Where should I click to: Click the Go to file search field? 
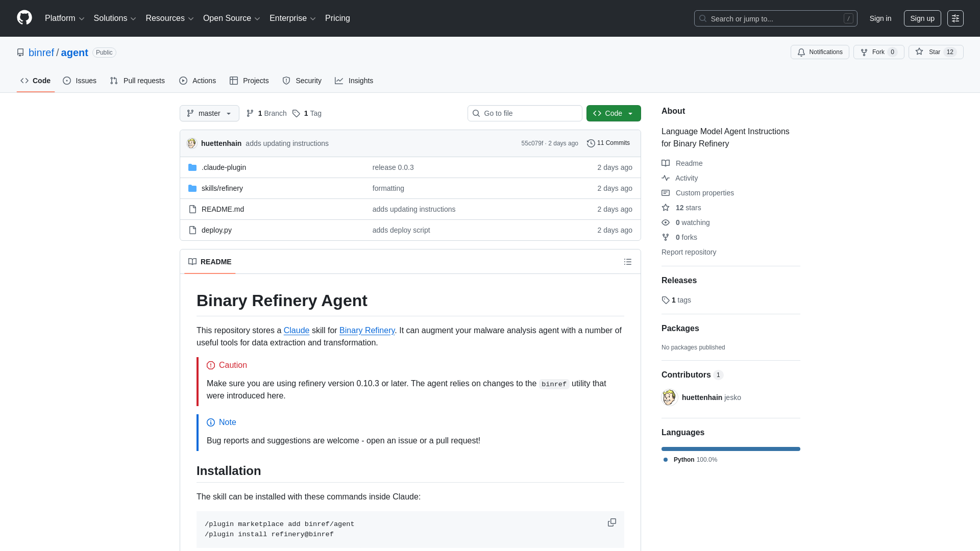pyautogui.click(x=525, y=113)
